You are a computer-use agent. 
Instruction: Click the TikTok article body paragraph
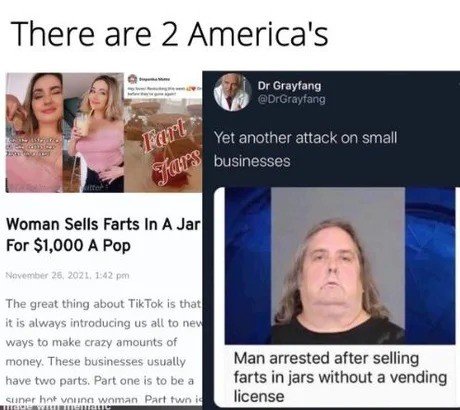(104, 352)
